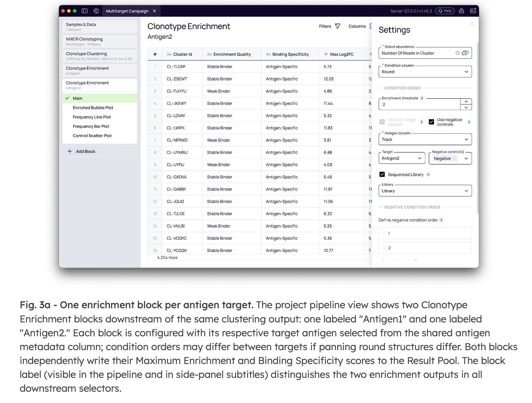This screenshot has width=532, height=403.
Task: Open the Main section
Action: (x=100, y=98)
